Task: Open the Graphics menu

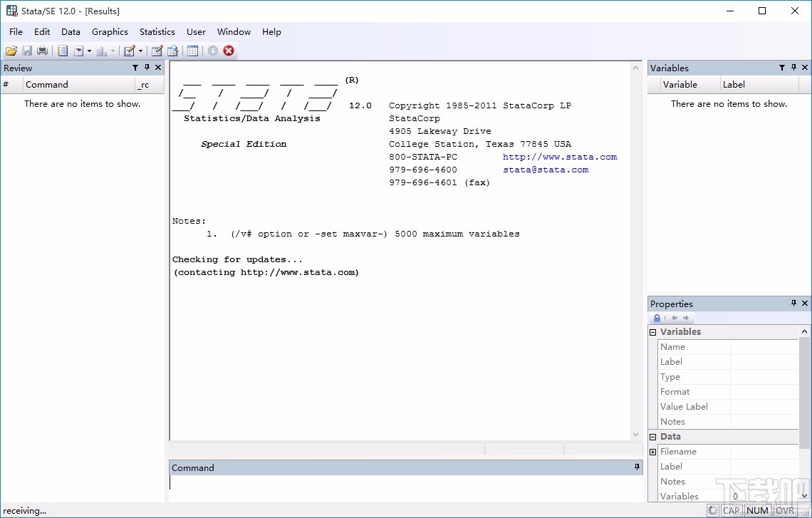Action: coord(110,31)
